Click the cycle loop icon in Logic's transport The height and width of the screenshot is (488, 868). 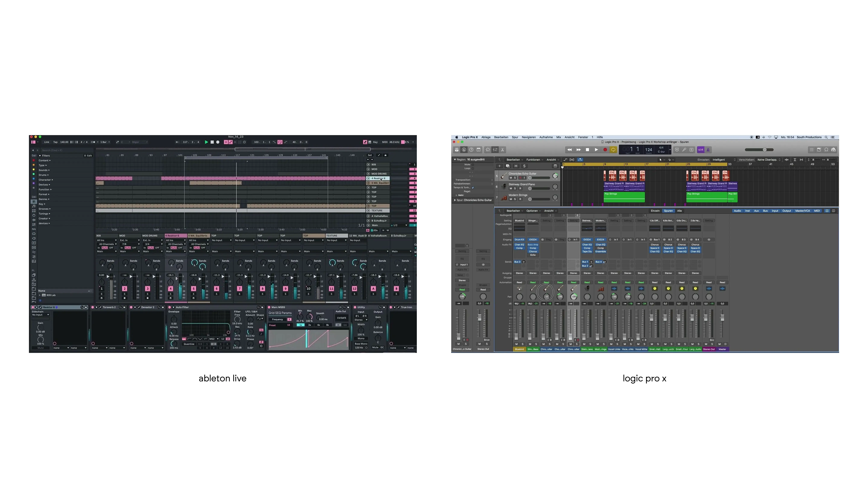[x=614, y=150]
